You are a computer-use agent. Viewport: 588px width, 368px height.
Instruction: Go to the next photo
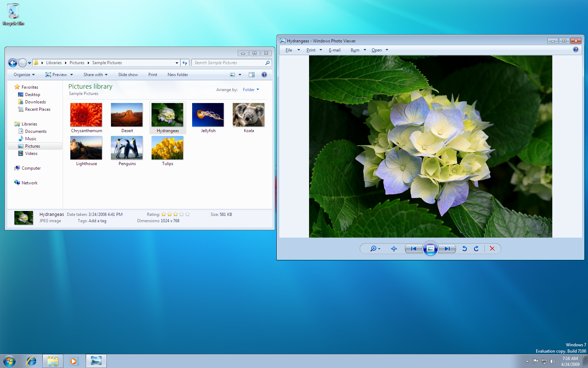point(448,248)
